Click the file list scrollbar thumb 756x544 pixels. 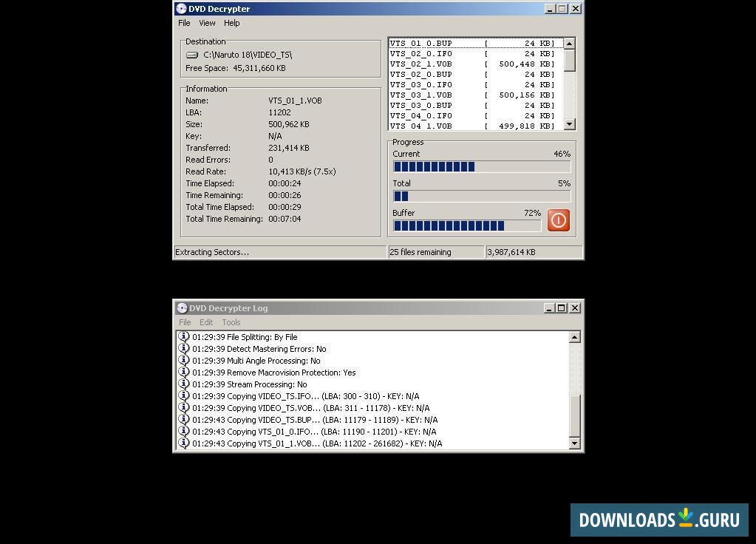point(570,60)
